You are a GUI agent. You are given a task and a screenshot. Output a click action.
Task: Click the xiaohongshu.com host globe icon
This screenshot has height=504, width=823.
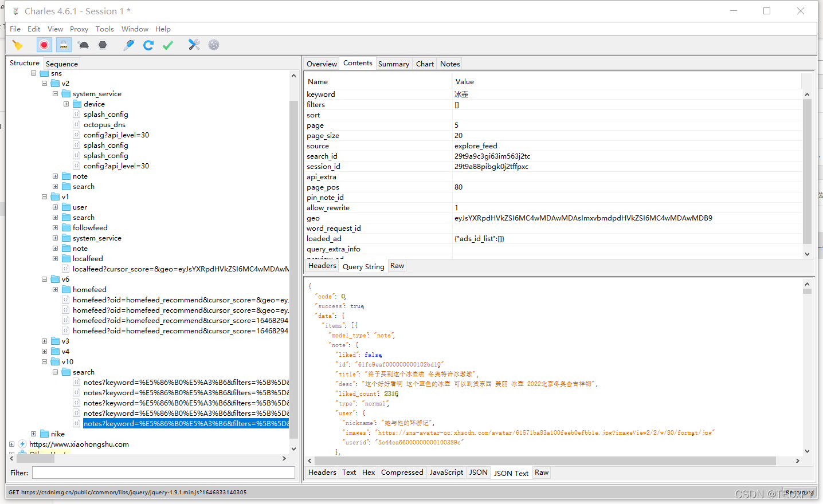[22, 444]
